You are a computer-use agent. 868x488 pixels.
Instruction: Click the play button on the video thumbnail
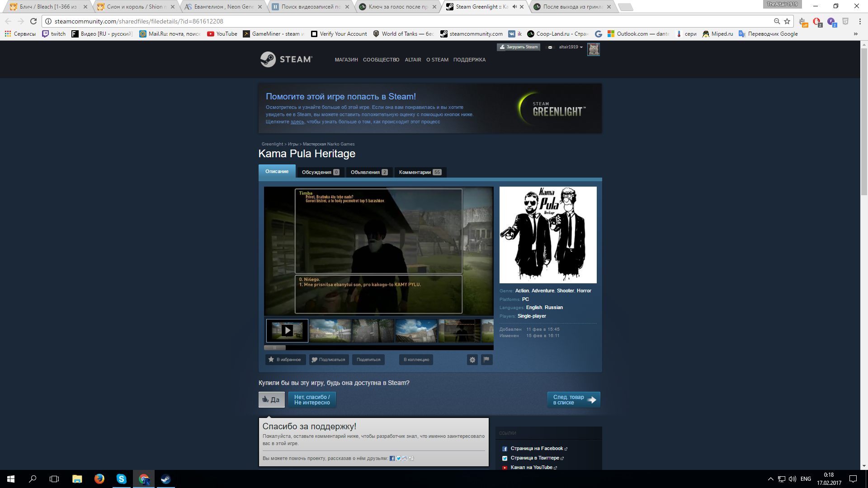click(x=287, y=330)
